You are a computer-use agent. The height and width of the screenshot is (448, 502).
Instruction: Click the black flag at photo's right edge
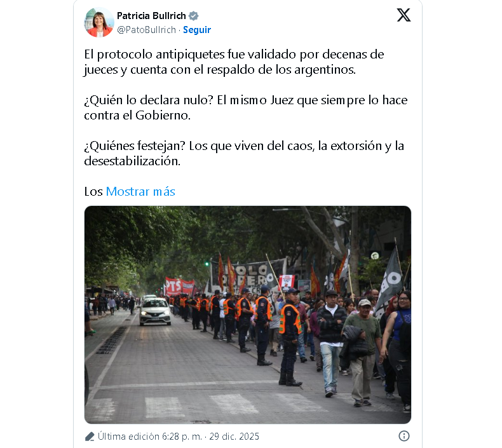tap(390, 282)
